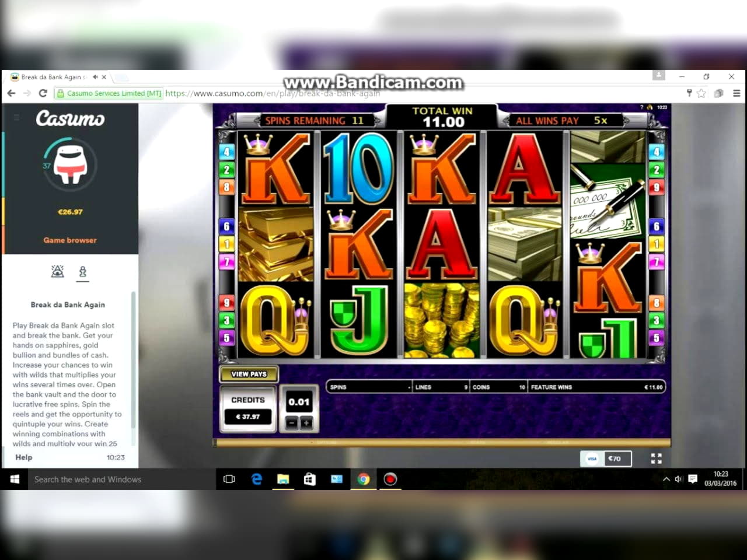Click the 0.01 coin value display
The width and height of the screenshot is (747, 560).
click(299, 402)
